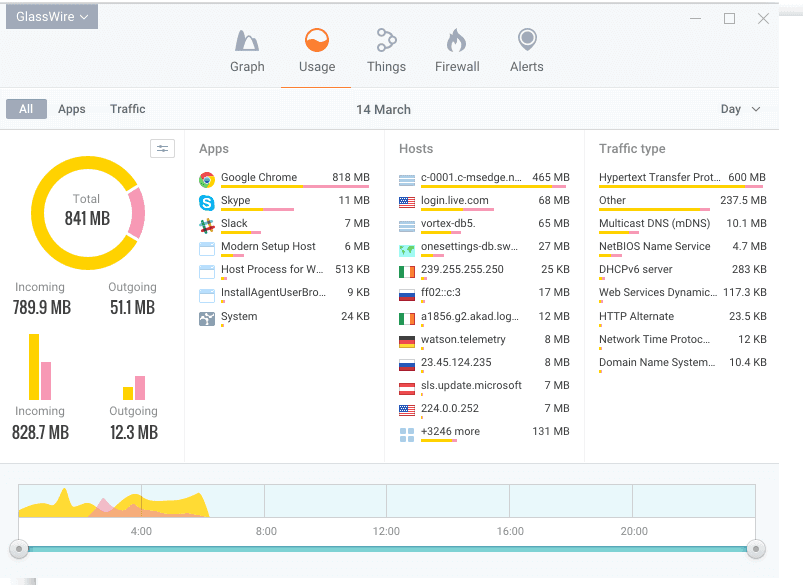Select DHCPv6 server traffic type
The height and width of the screenshot is (585, 803).
682,271
